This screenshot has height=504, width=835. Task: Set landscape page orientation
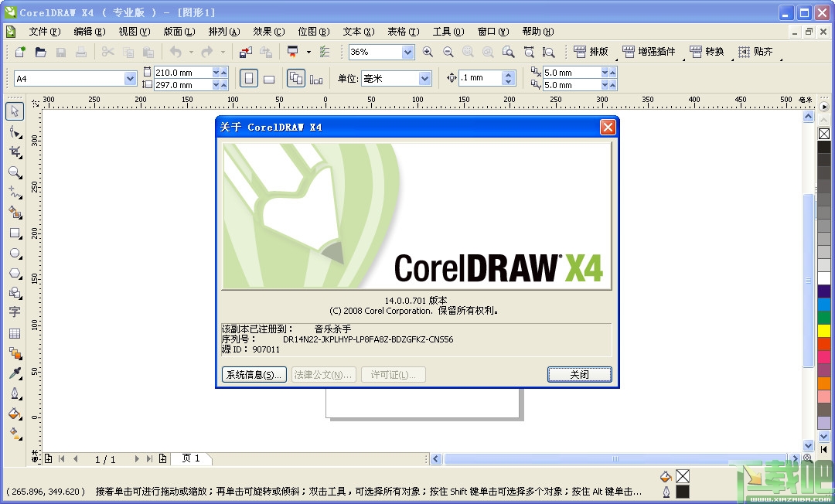click(x=269, y=79)
